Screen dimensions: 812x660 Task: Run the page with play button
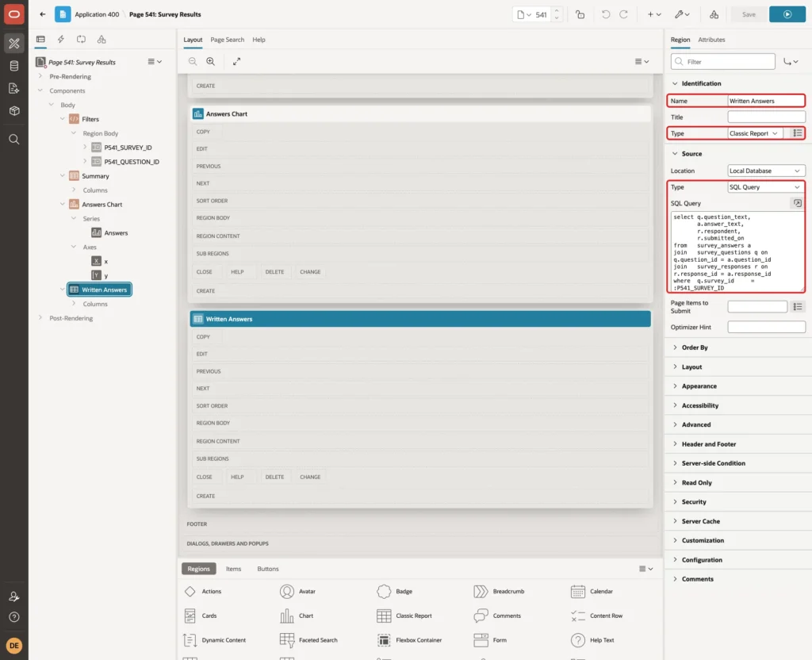click(787, 14)
